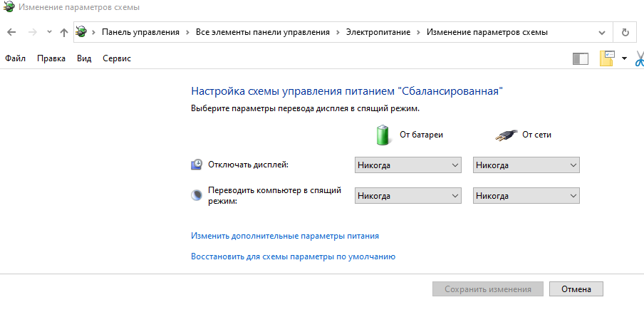Go up one level with Up arrow
644x327 pixels.
pyautogui.click(x=63, y=33)
